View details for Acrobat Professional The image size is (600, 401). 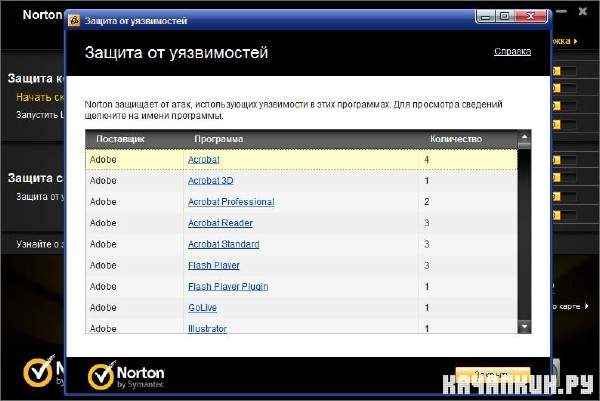(231, 202)
